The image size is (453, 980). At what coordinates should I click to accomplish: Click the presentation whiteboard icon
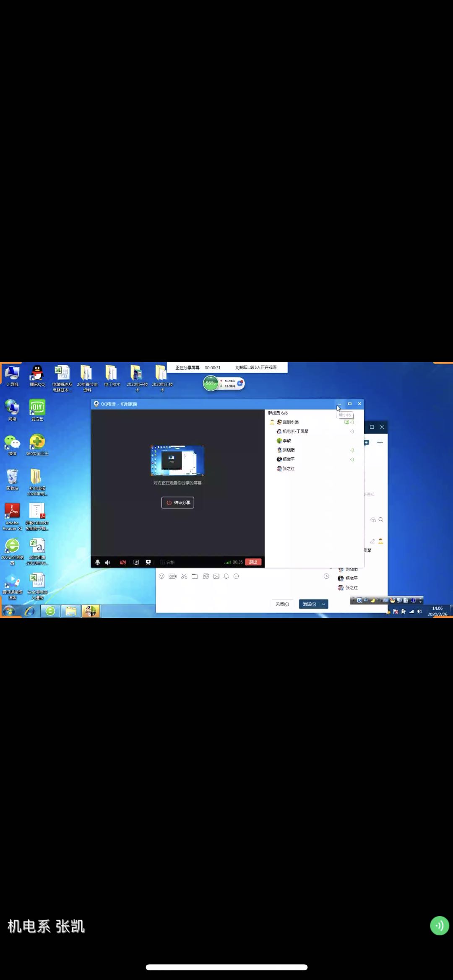(x=148, y=562)
